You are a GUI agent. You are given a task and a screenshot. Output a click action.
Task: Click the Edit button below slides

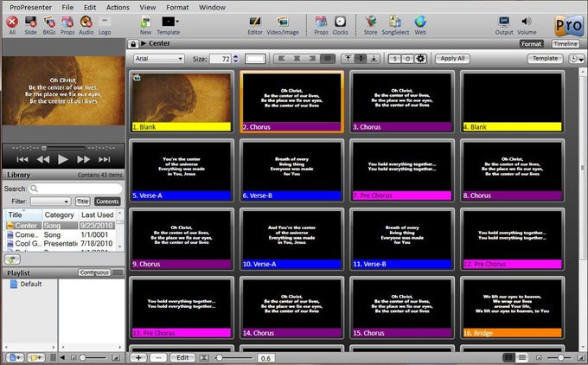pos(182,357)
